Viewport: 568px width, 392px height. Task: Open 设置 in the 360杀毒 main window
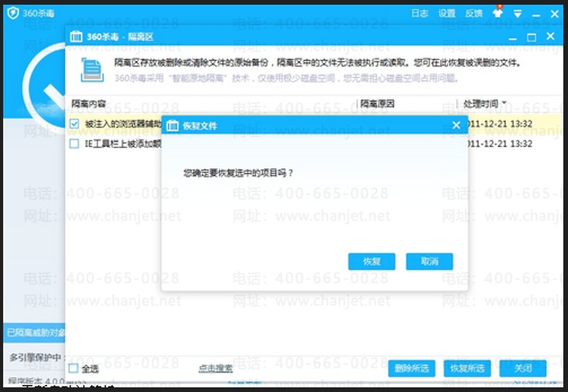(x=447, y=14)
